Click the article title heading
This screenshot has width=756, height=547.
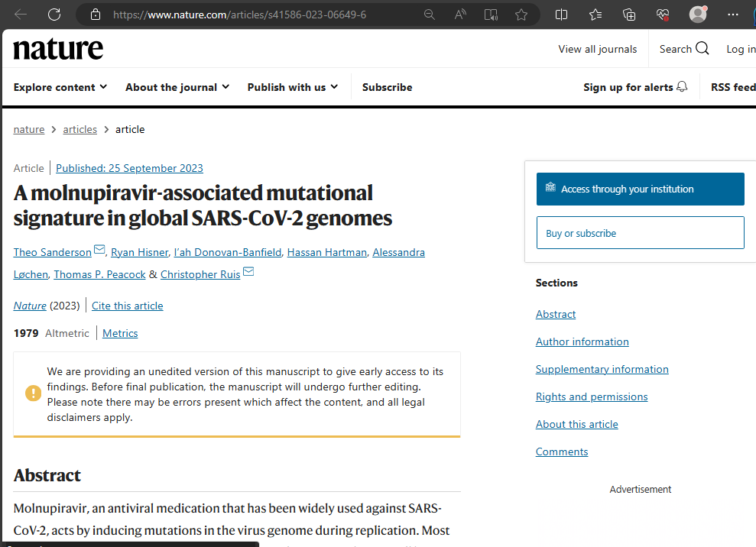point(203,206)
